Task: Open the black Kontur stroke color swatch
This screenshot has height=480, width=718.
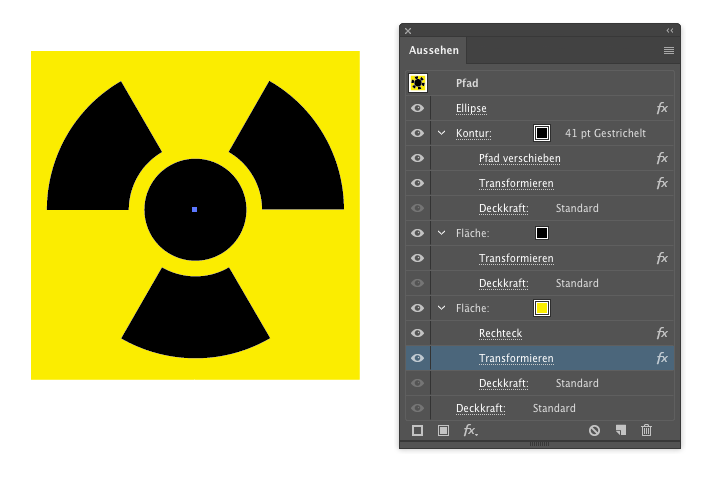Action: click(542, 133)
